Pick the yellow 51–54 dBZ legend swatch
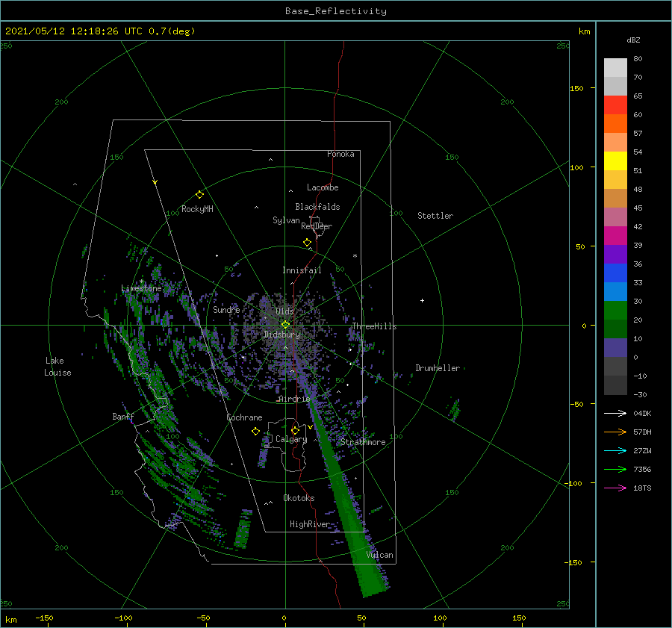 [x=615, y=161]
